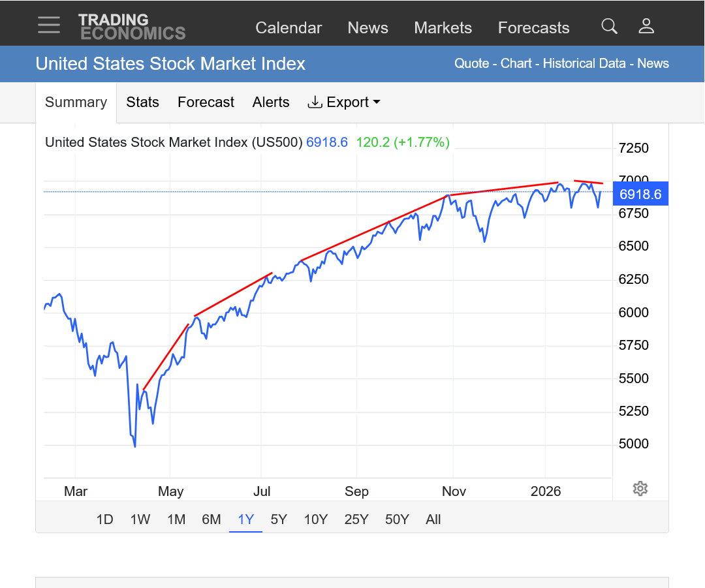Open the Forecast tab

[206, 102]
